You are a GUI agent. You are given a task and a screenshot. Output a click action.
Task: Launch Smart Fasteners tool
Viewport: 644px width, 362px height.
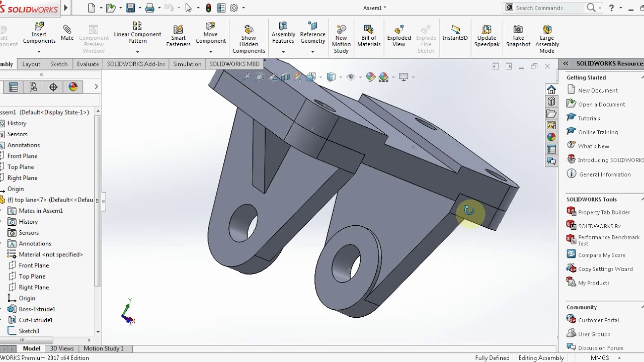(x=178, y=36)
